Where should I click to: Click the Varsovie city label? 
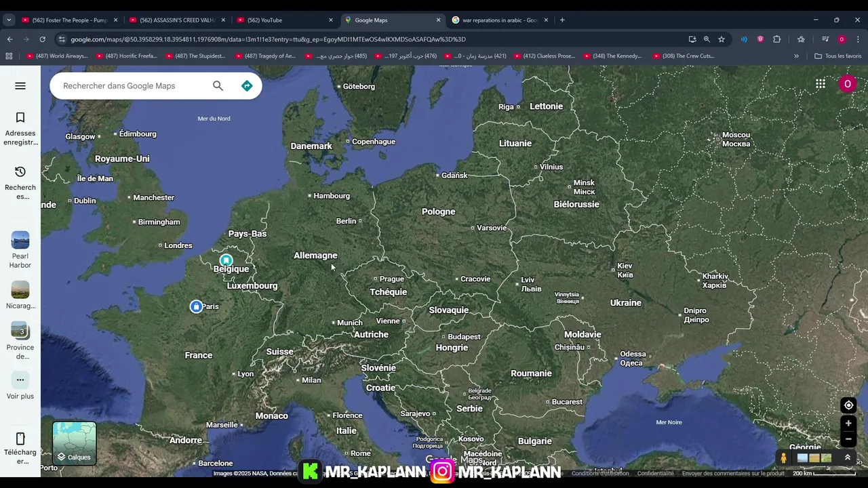(x=492, y=228)
